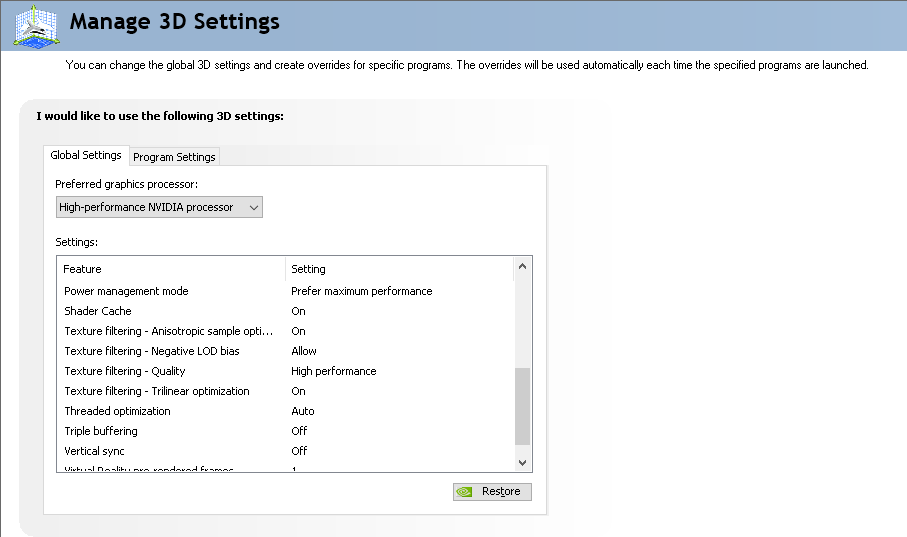Open the Shader Cache setting value
Viewport: 907px width, 537px height.
pyautogui.click(x=298, y=311)
